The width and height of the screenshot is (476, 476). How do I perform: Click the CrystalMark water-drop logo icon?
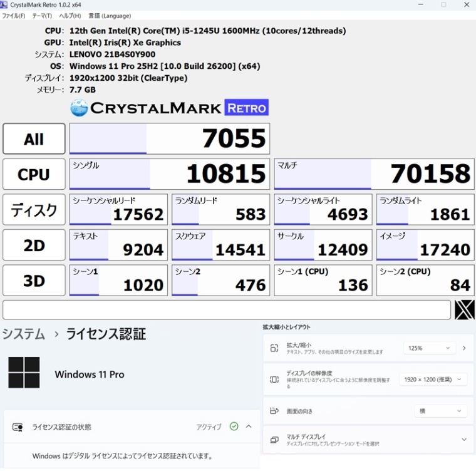coord(79,108)
